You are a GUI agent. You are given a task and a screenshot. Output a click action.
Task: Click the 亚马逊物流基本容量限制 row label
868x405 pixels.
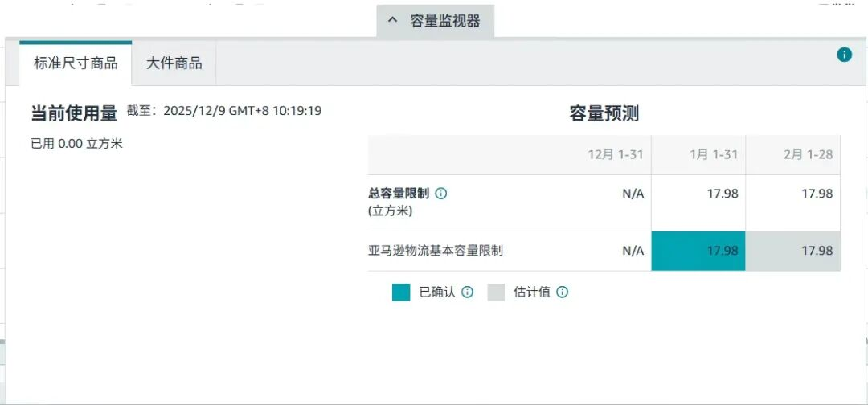(x=436, y=251)
